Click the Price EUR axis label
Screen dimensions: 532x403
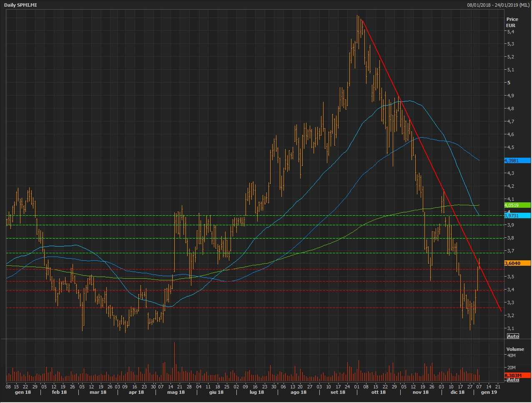click(x=512, y=22)
